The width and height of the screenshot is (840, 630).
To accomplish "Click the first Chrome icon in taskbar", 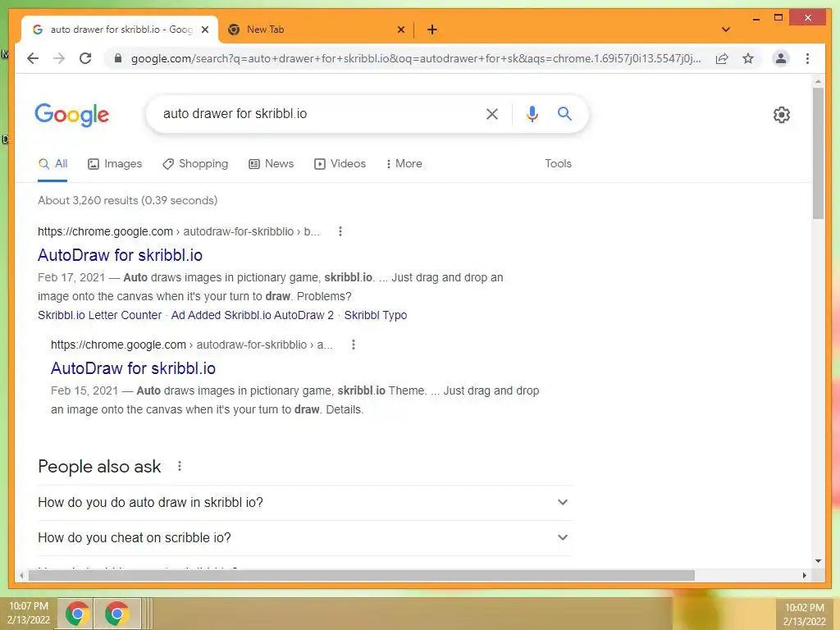I will pos(77,614).
